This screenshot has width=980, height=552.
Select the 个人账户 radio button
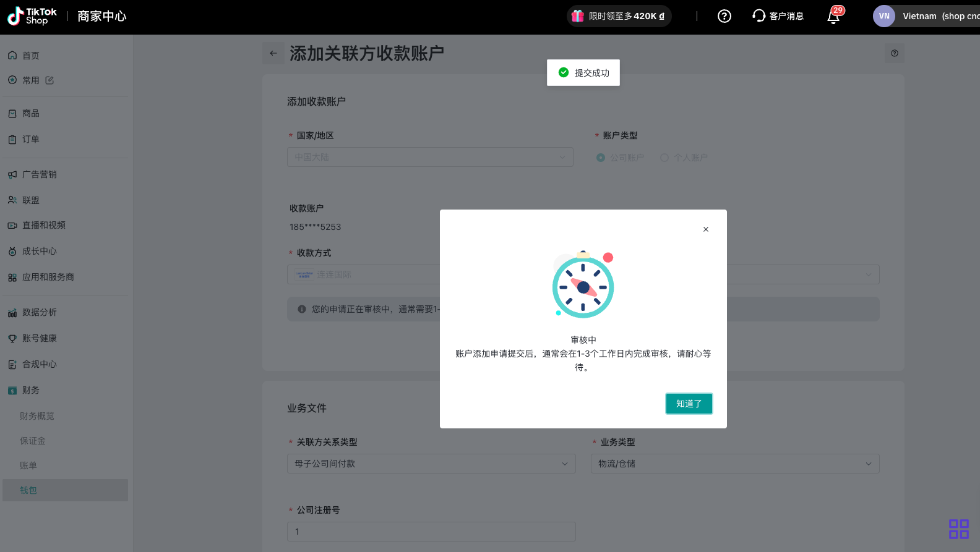[x=664, y=158]
